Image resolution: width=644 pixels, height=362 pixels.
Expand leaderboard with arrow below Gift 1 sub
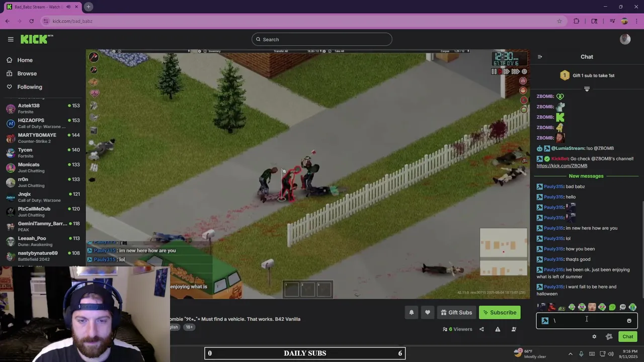[x=587, y=89]
